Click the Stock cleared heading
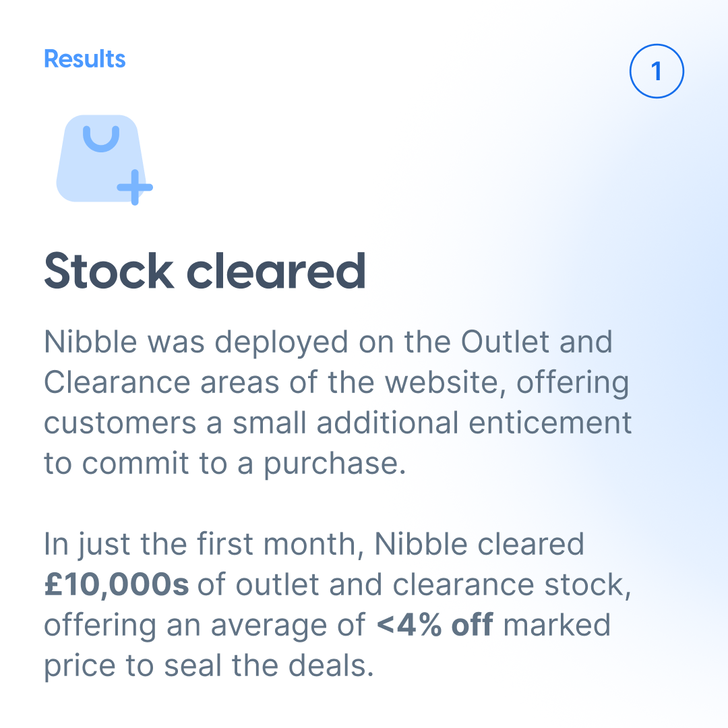 (x=205, y=271)
